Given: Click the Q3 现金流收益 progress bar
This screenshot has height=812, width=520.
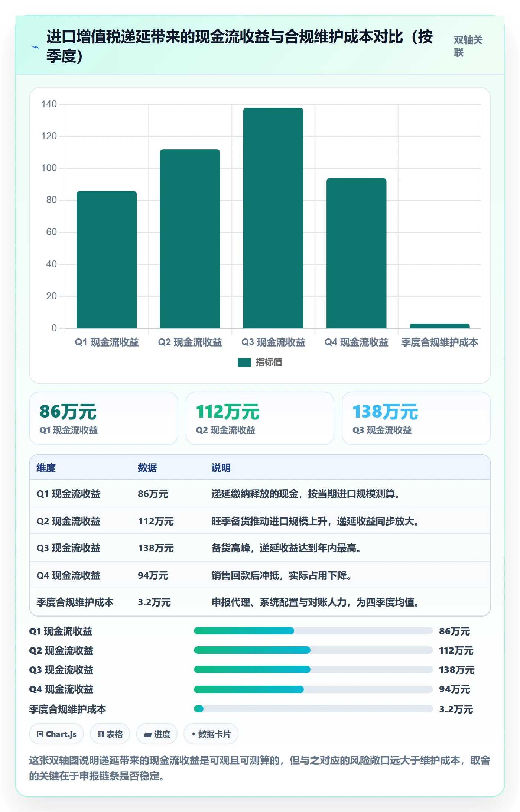Looking at the screenshot, I should [313, 669].
